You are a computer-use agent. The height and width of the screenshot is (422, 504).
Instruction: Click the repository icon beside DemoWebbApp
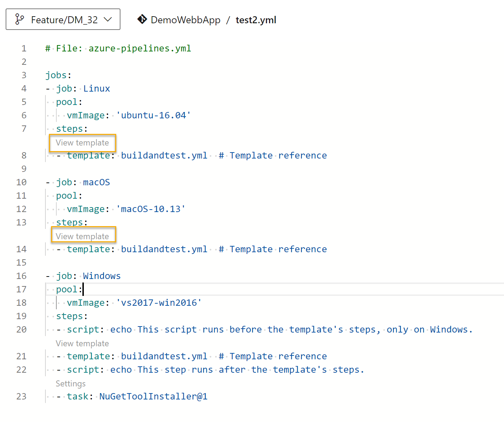[142, 19]
